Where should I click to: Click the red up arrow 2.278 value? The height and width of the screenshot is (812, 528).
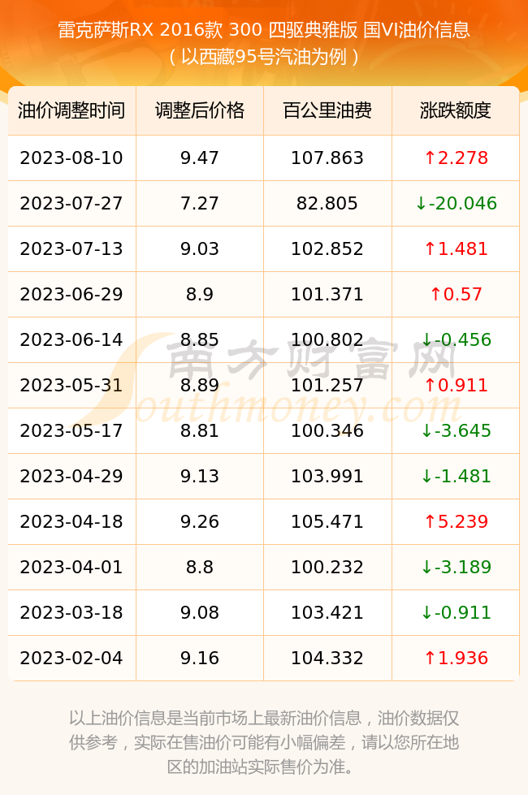coord(456,158)
